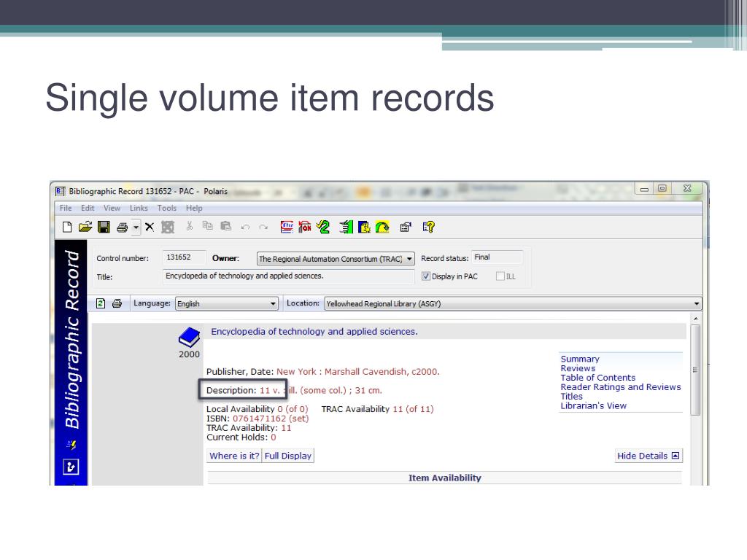Click the boxed icon in the blue sidebar

[x=71, y=467]
